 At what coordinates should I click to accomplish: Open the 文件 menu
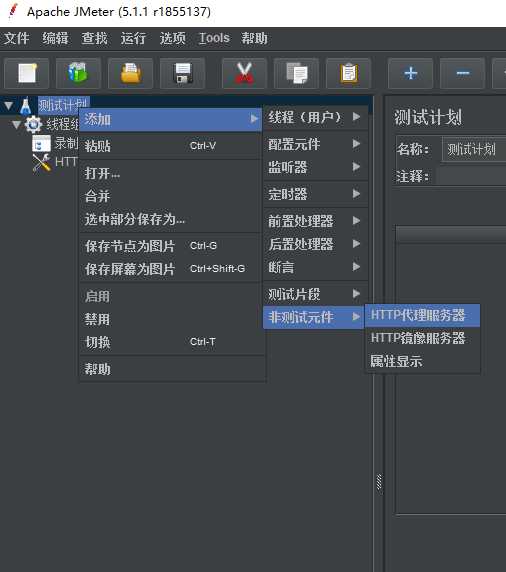pyautogui.click(x=16, y=38)
